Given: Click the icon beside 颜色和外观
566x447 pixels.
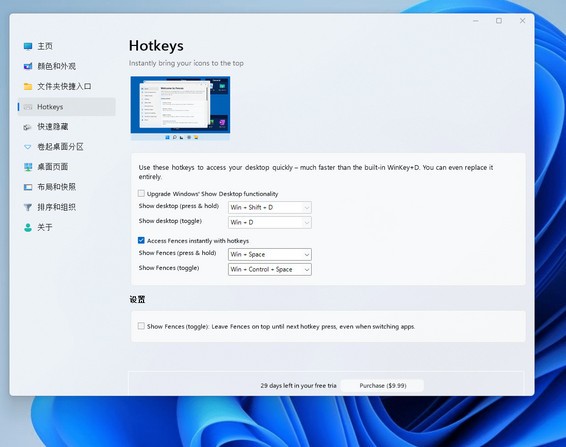Looking at the screenshot, I should click(x=28, y=66).
